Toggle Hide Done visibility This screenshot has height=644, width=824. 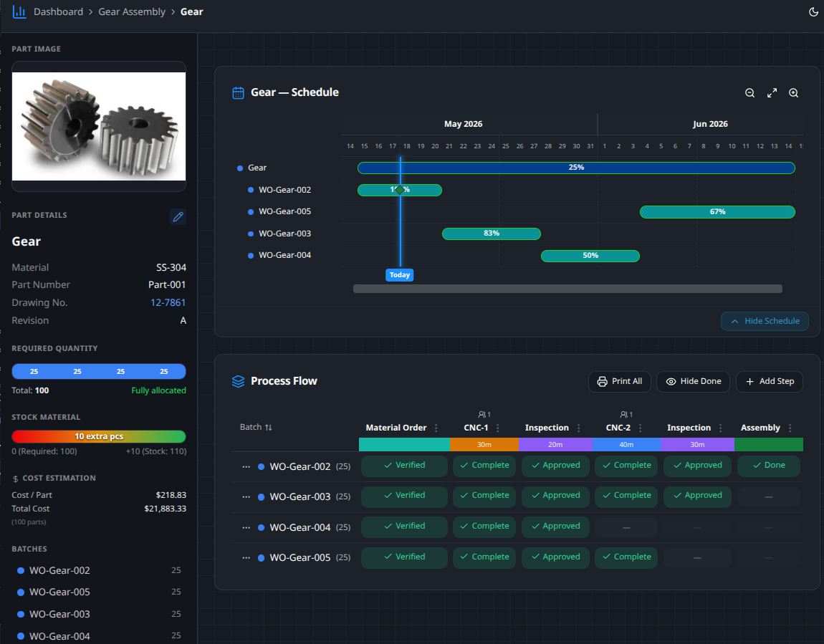(x=693, y=381)
